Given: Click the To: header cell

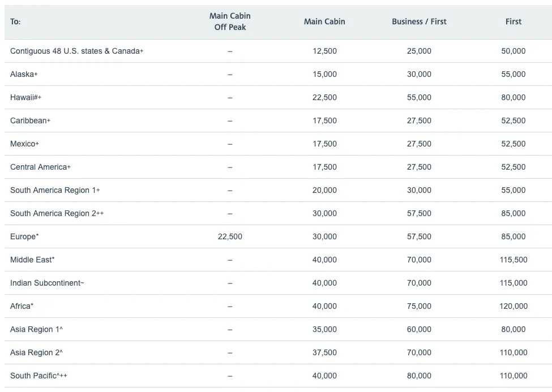Looking at the screenshot, I should pyautogui.click(x=15, y=21).
